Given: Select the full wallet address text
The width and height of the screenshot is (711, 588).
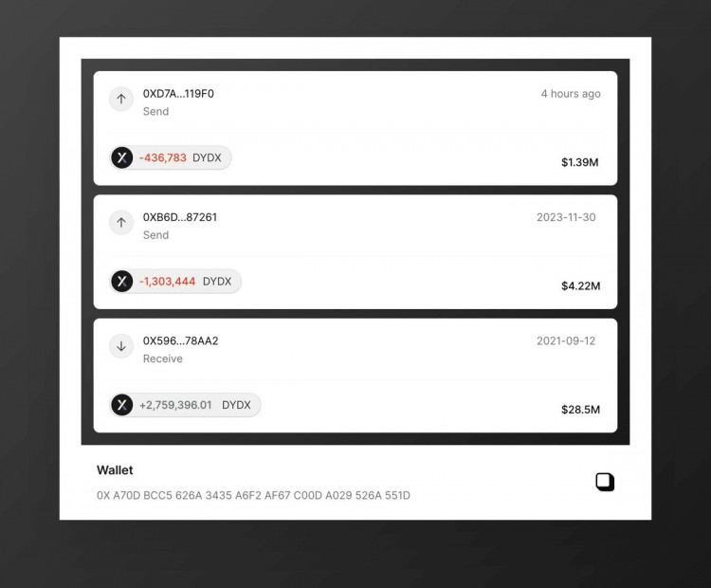Looking at the screenshot, I should coord(253,495).
